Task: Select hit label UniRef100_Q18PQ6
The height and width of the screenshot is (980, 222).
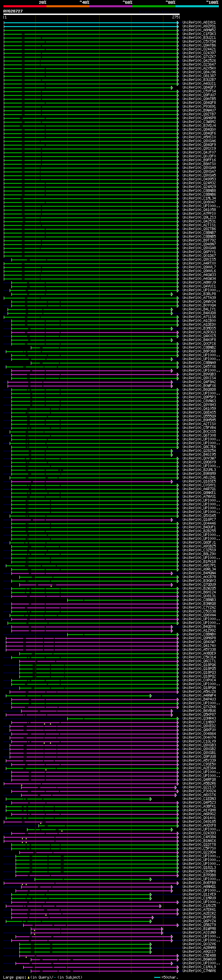Action: [x=199, y=665]
